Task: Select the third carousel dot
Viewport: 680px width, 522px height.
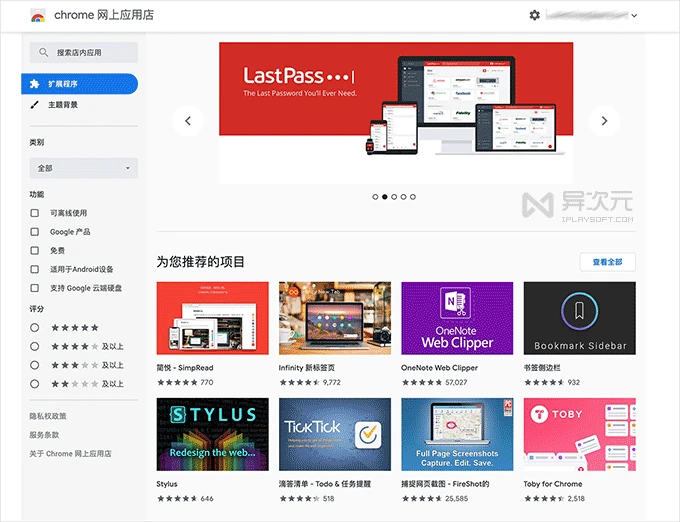Action: (394, 197)
